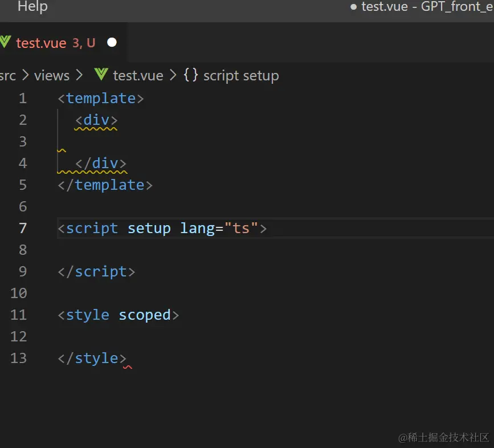The height and width of the screenshot is (448, 494).
Task: Open the Help menu
Action: (x=32, y=7)
